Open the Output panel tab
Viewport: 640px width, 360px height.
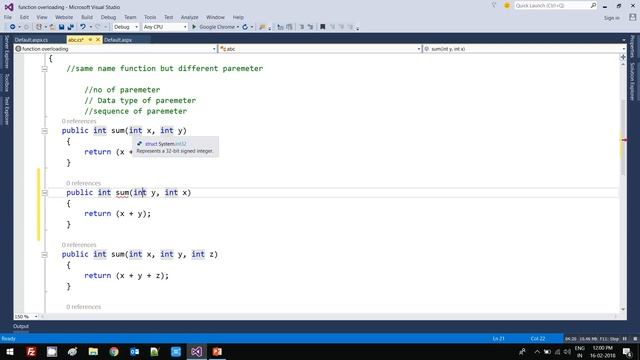coord(21,326)
